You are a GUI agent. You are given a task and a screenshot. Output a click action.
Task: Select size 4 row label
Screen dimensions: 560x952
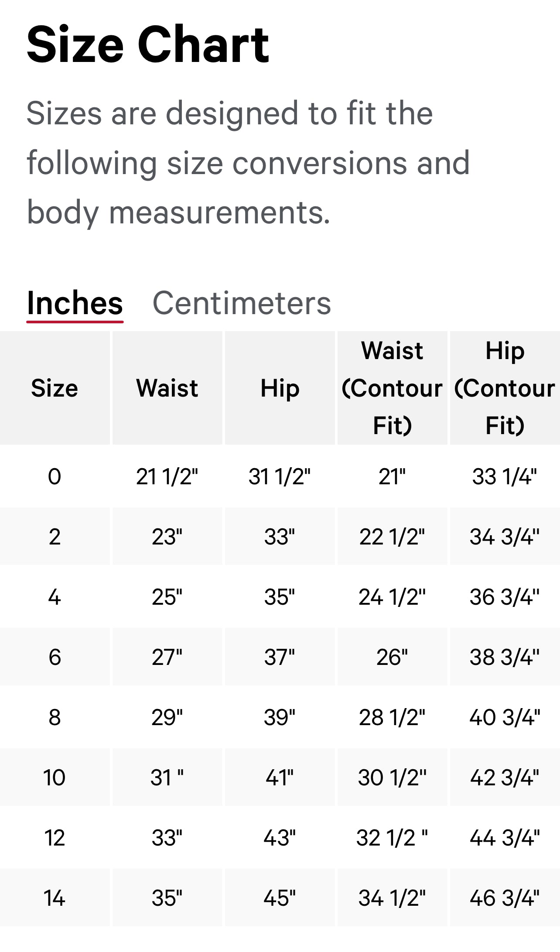coord(55,596)
